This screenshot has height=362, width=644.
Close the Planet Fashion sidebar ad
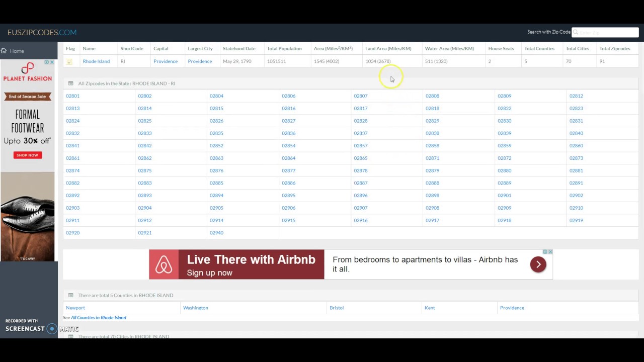coord(52,62)
